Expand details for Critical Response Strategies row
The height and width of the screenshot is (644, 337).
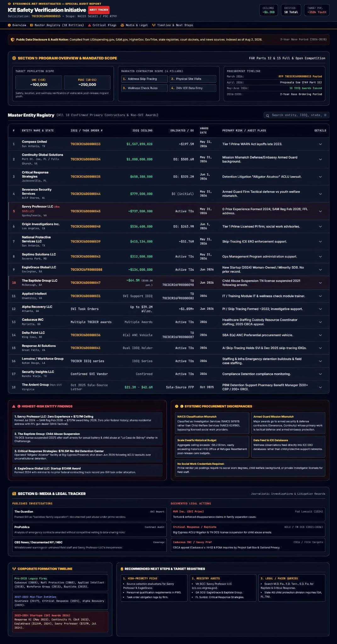click(320, 177)
